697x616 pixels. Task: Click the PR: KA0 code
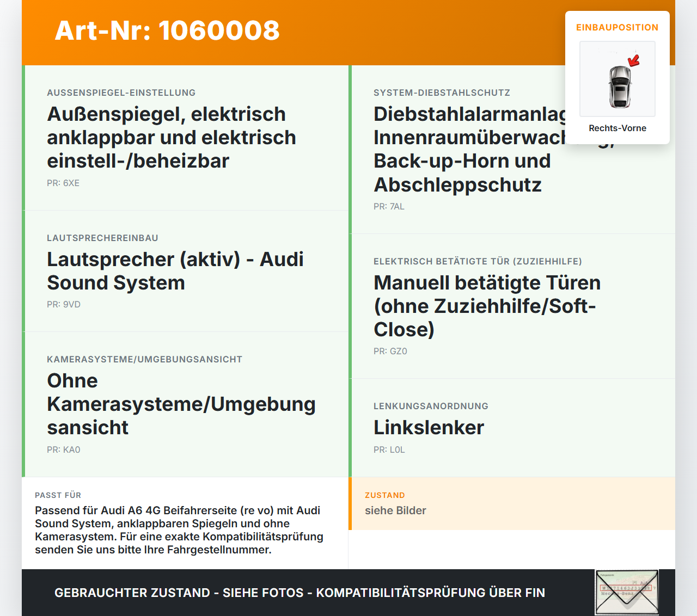pos(64,449)
